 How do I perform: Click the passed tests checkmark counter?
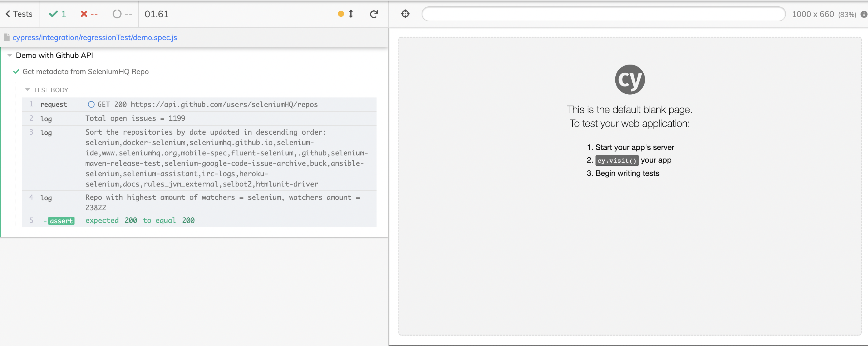(x=57, y=14)
